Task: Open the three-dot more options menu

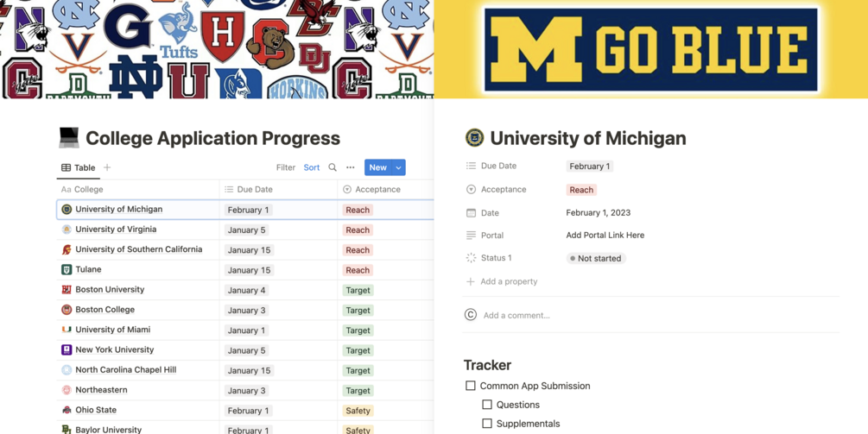Action: pos(351,167)
